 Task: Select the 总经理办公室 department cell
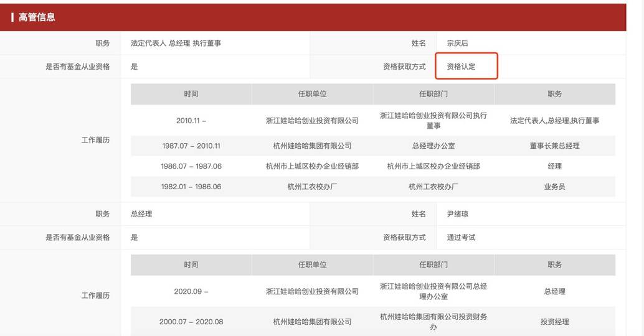click(x=433, y=146)
